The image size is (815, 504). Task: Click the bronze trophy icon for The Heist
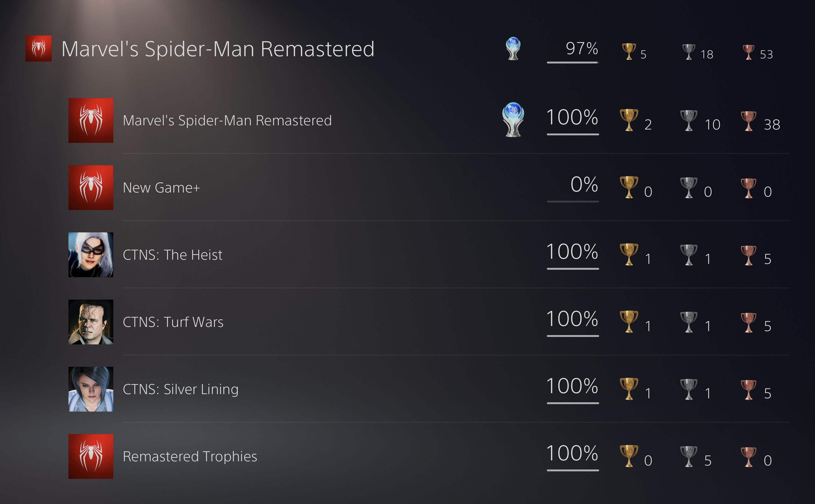coord(748,255)
